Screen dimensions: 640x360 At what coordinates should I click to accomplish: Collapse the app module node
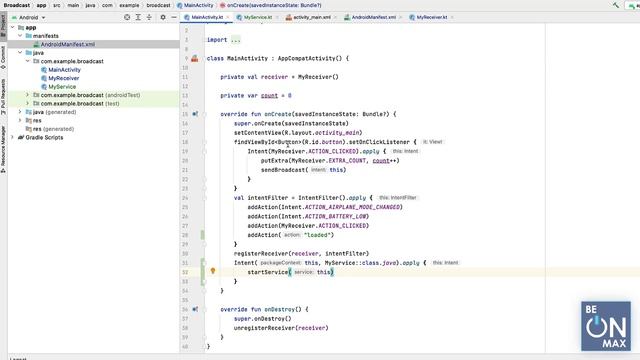[13, 27]
